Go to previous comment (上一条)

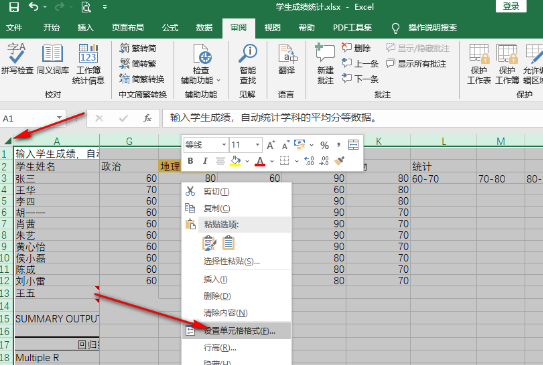coord(360,63)
